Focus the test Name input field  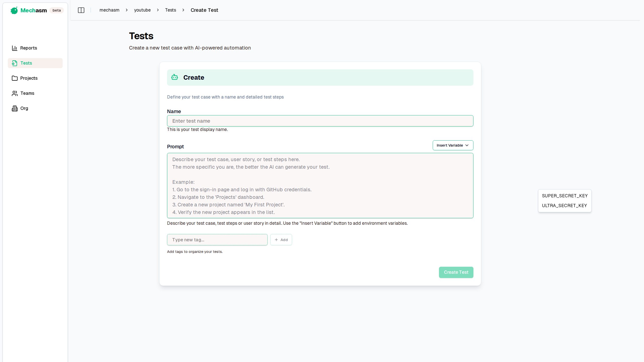click(x=320, y=121)
